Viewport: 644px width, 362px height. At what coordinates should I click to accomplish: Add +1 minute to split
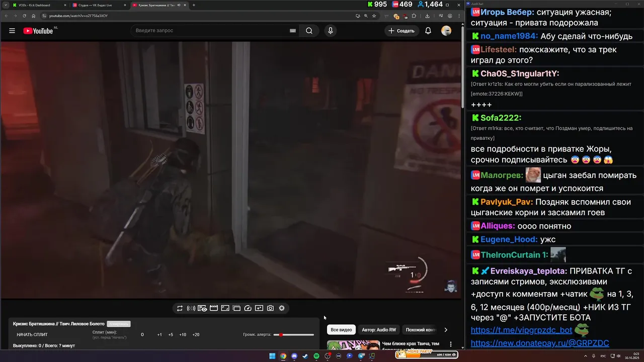[x=159, y=335]
